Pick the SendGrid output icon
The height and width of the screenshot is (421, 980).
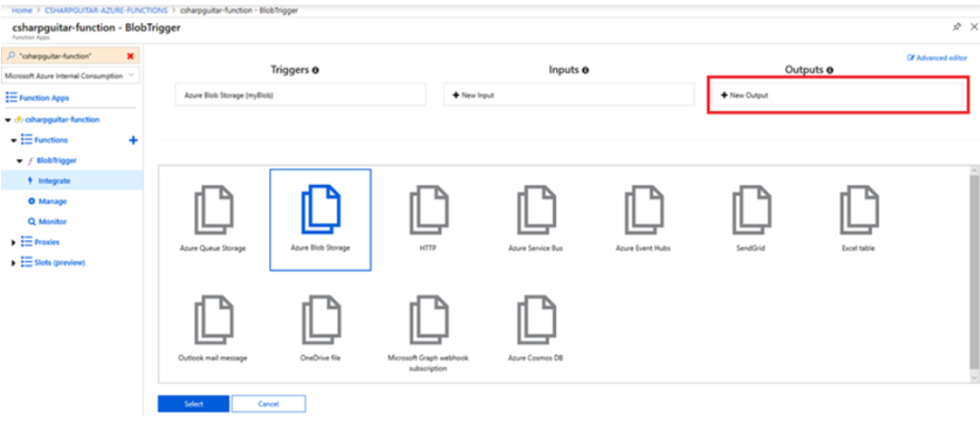tap(751, 210)
